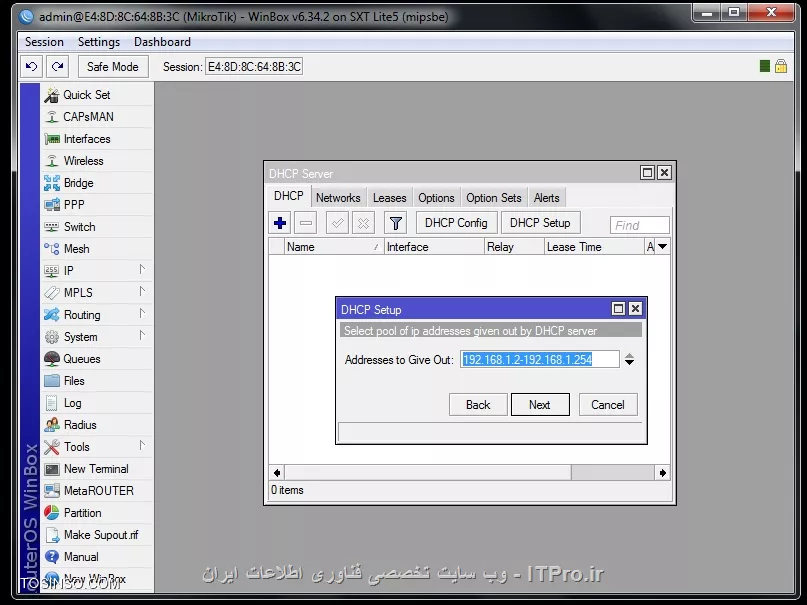Open the Log icon in sidebar
This screenshot has height=605, width=807.
click(x=51, y=403)
